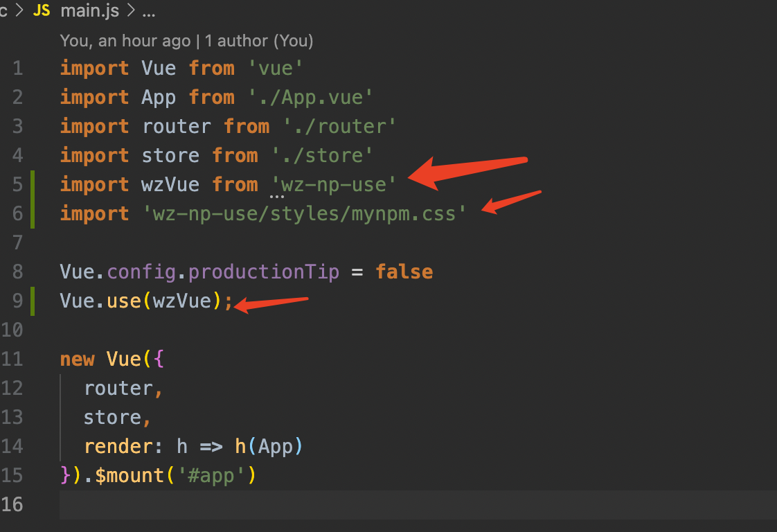The height and width of the screenshot is (532, 777).
Task: Click the productionTip property on line 8
Action: [263, 272]
